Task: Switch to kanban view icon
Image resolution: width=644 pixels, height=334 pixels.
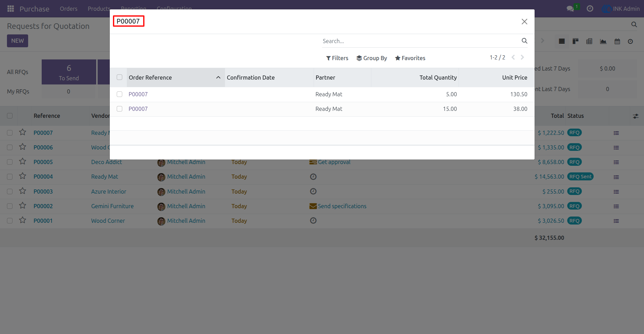Action: click(x=576, y=41)
